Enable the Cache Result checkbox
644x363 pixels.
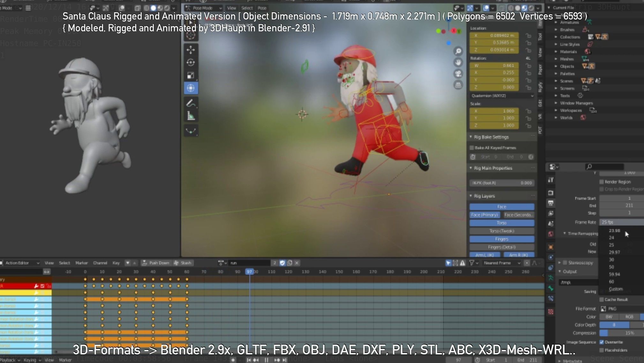click(x=602, y=299)
